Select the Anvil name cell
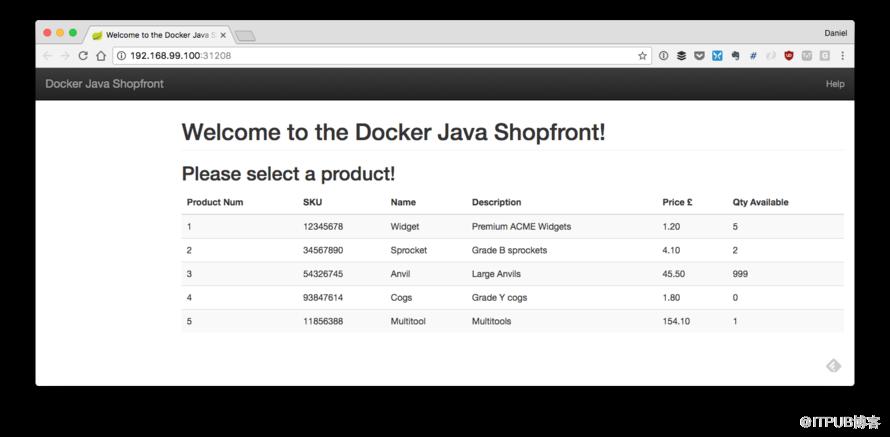The image size is (890, 437). [400, 274]
